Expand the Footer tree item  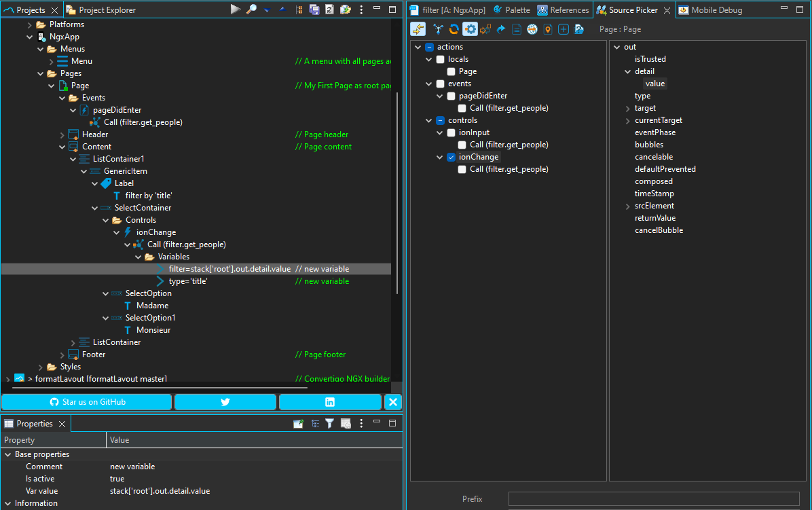[62, 354]
